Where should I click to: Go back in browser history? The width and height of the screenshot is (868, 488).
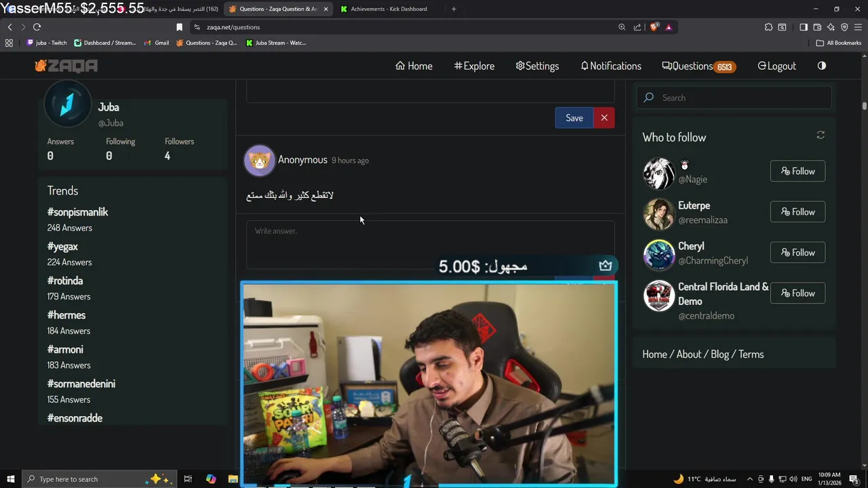9,27
